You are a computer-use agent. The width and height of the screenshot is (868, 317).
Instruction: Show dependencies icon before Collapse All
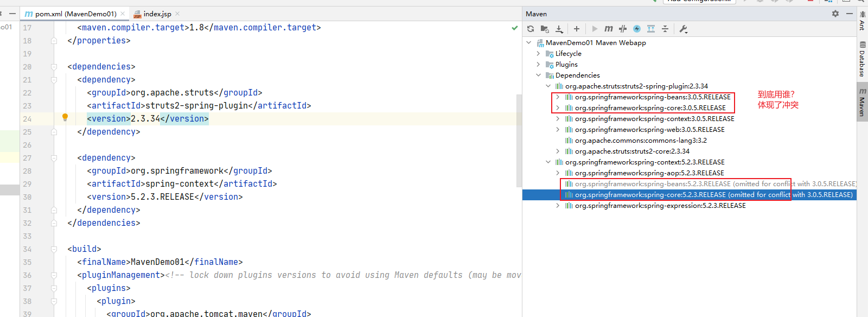coord(651,29)
